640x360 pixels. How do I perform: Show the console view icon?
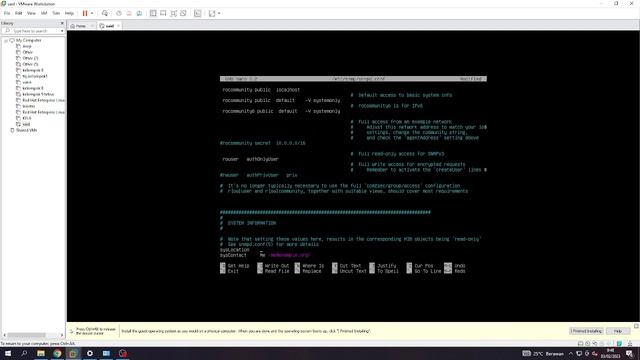coord(198,13)
